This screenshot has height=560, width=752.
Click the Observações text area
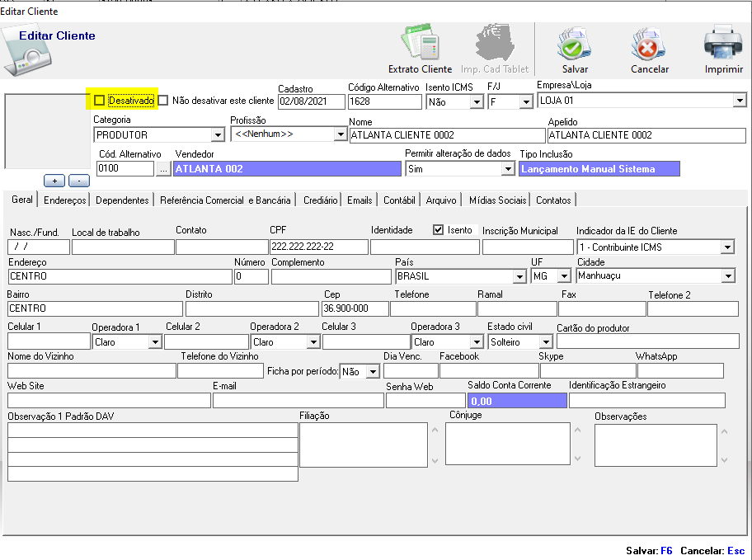pos(656,445)
